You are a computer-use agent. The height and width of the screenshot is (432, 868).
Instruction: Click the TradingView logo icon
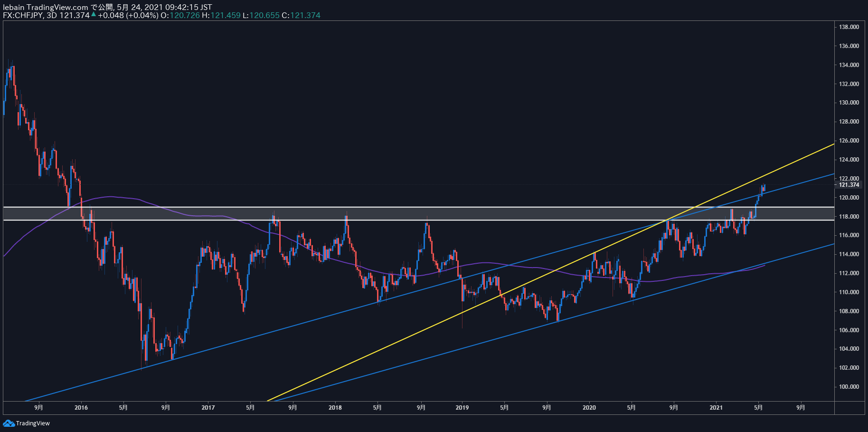pos(9,423)
